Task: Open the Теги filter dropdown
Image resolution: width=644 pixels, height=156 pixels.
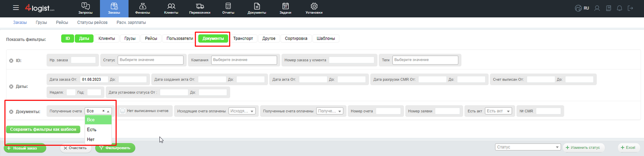Action: coord(425,60)
